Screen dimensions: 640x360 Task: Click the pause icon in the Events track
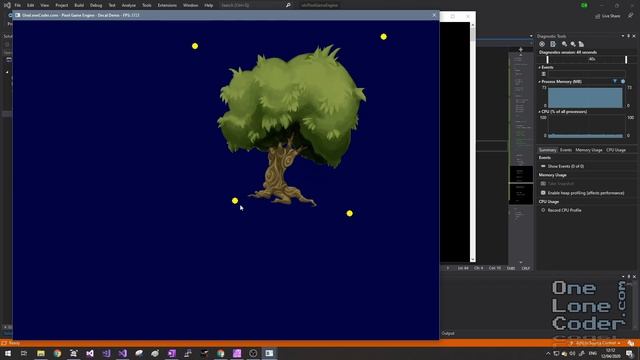point(544,74)
